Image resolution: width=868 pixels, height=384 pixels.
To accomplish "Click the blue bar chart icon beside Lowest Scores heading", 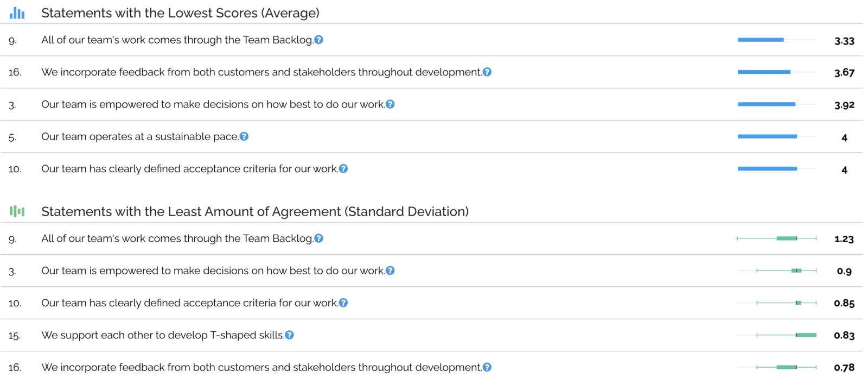I will [x=17, y=12].
